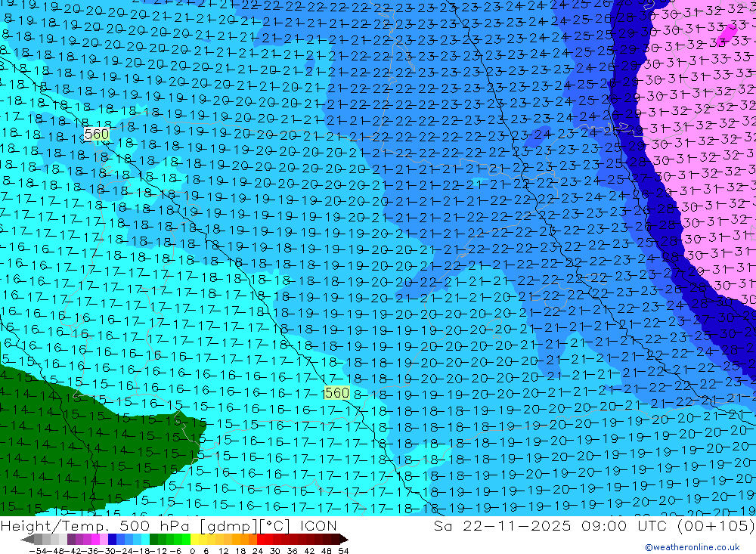Click the light pink swatch in the color scale
Screen dimensions: 756x554
[x=104, y=539]
